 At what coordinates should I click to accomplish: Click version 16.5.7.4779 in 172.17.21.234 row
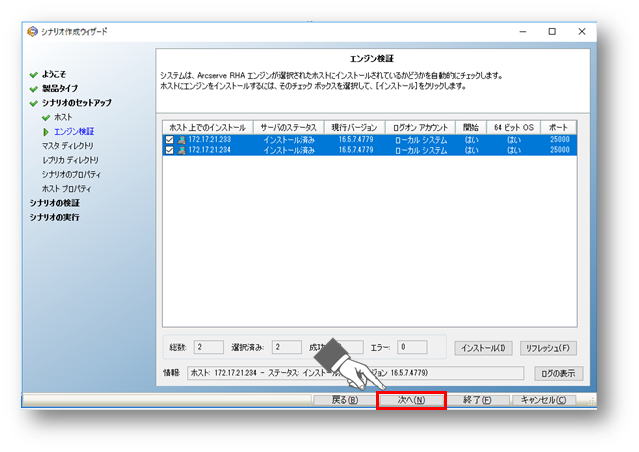pos(356,150)
